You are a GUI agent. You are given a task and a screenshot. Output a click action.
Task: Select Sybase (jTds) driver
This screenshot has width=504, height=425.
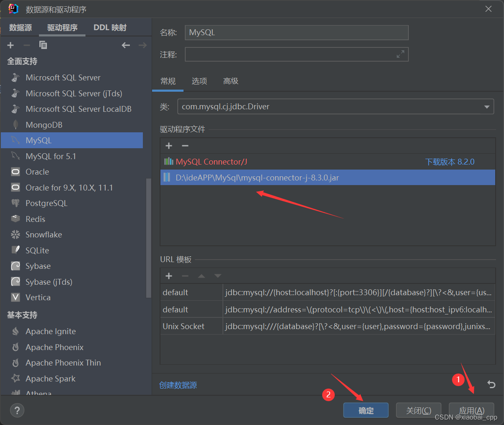[x=49, y=282]
